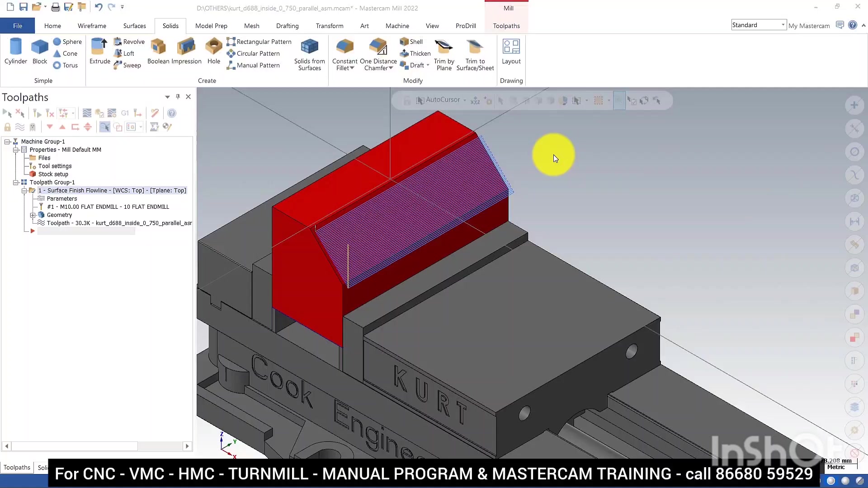Select the Cone primitive tool
Viewport: 868px width, 488px height.
coord(66,53)
